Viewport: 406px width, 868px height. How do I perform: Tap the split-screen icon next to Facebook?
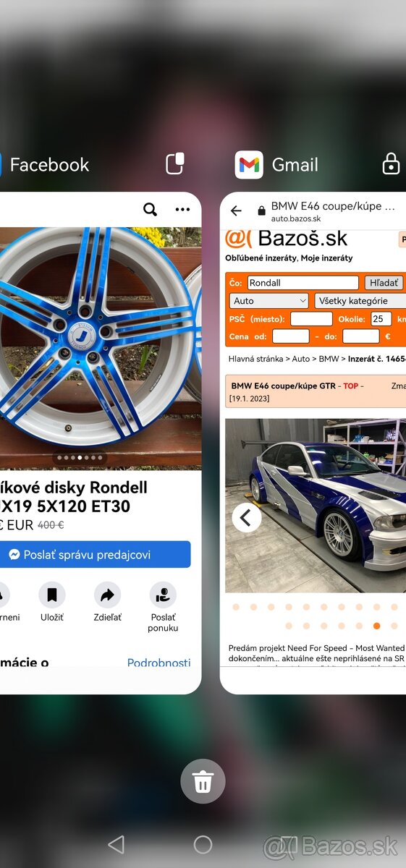[175, 163]
